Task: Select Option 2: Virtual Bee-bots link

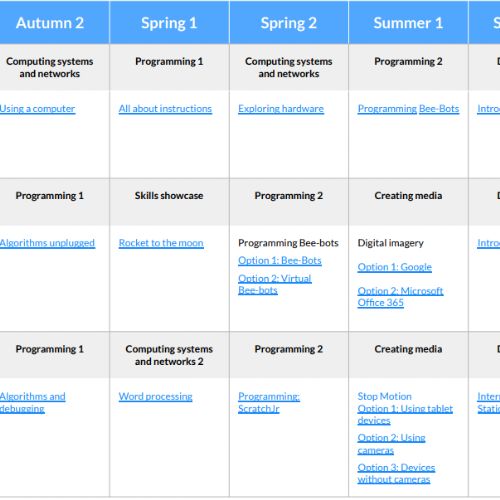Action: click(x=275, y=284)
